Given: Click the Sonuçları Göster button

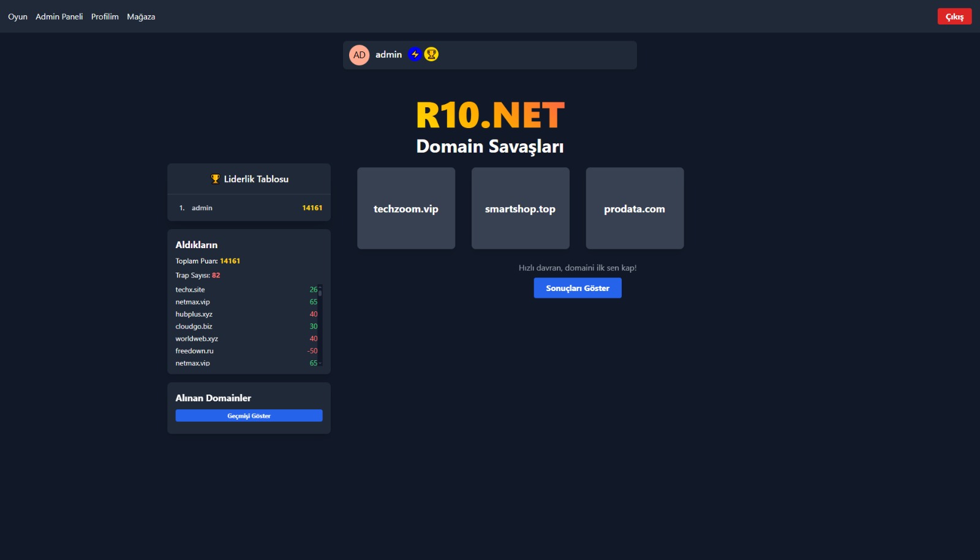Looking at the screenshot, I should pos(578,288).
